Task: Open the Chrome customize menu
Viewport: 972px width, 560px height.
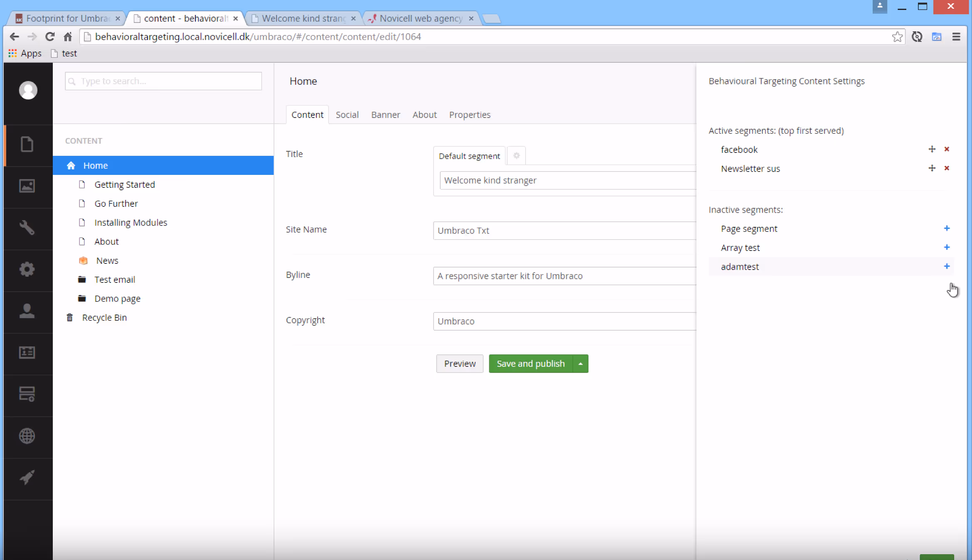Action: coord(956,37)
